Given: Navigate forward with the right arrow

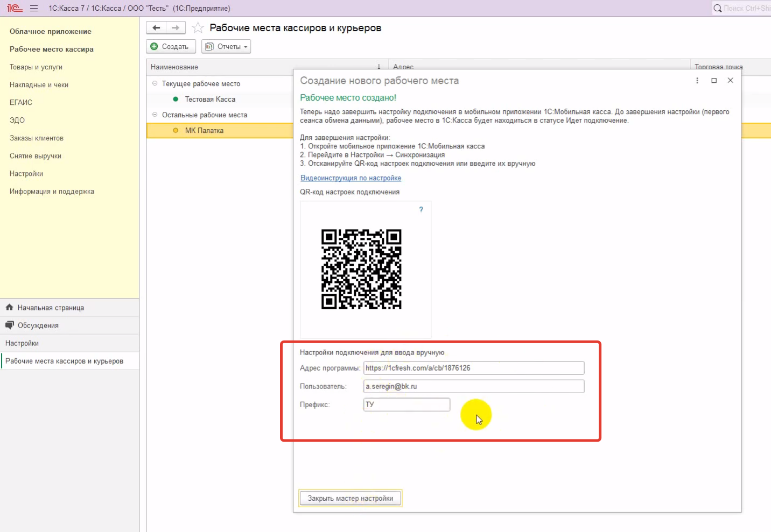Looking at the screenshot, I should coord(176,27).
